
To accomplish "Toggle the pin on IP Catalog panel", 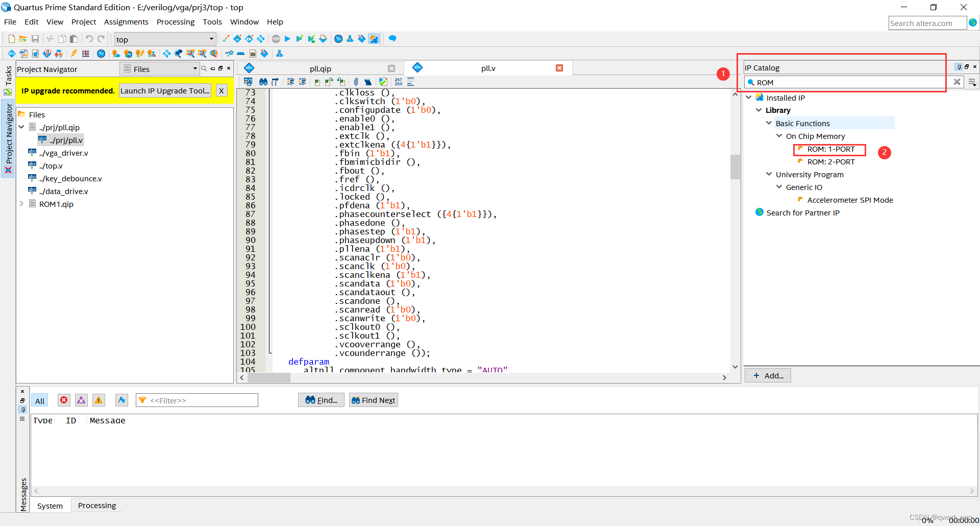I will [959, 67].
